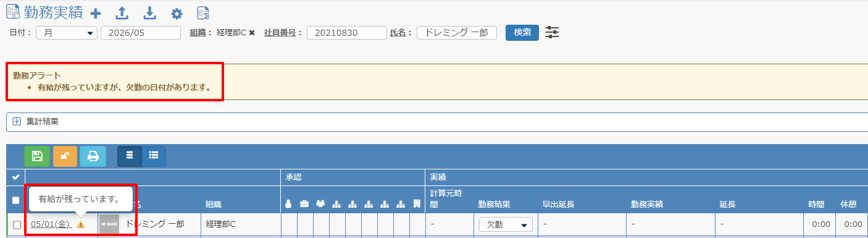Image resolution: width=868 pixels, height=238 pixels.
Task: Click the ドレミング 一郎 name cell in the table
Action: (x=154, y=224)
